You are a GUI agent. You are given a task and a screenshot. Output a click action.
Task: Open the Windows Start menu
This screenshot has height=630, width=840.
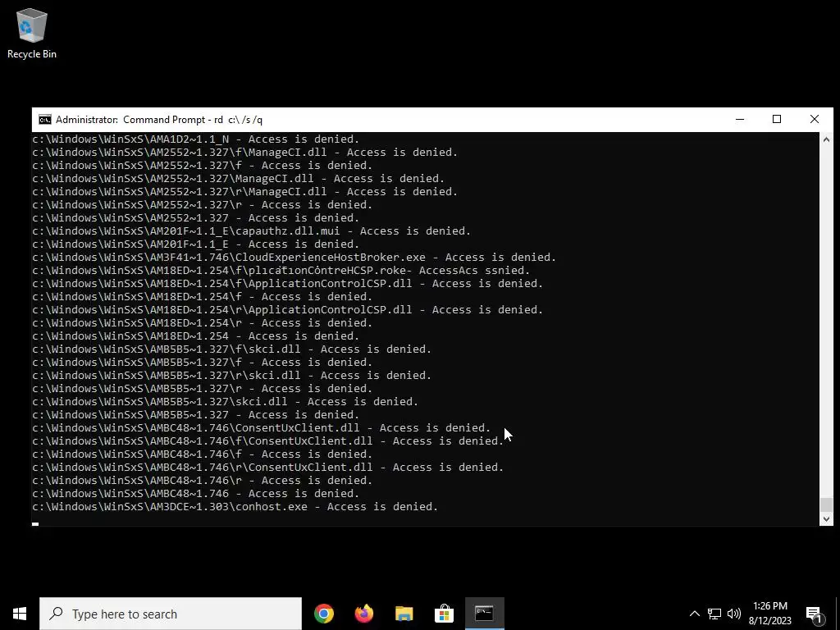20,614
